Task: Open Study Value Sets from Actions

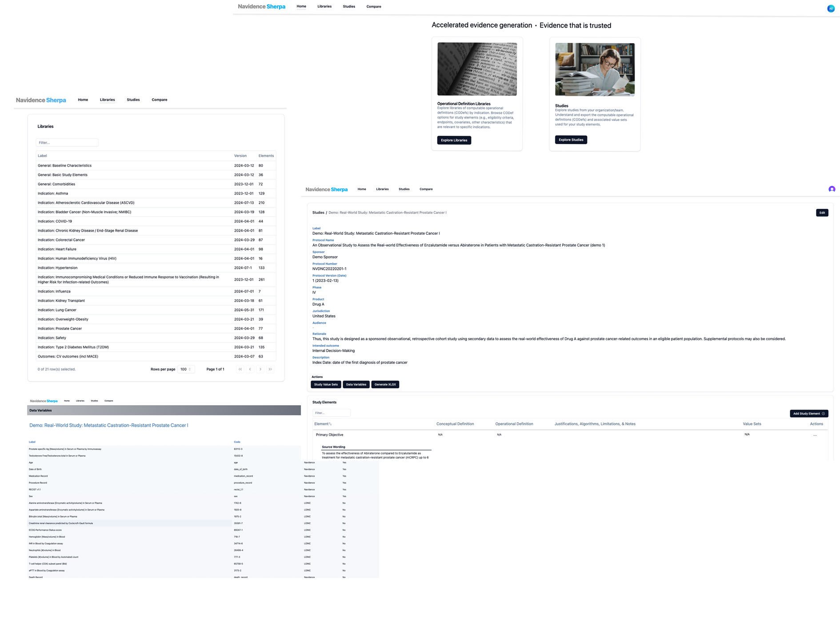Action: 326,384
